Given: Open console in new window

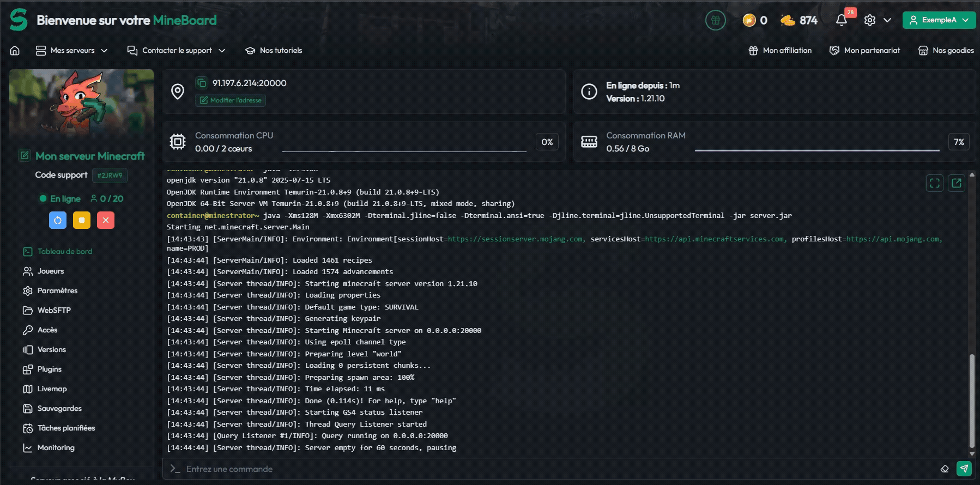Looking at the screenshot, I should point(957,183).
